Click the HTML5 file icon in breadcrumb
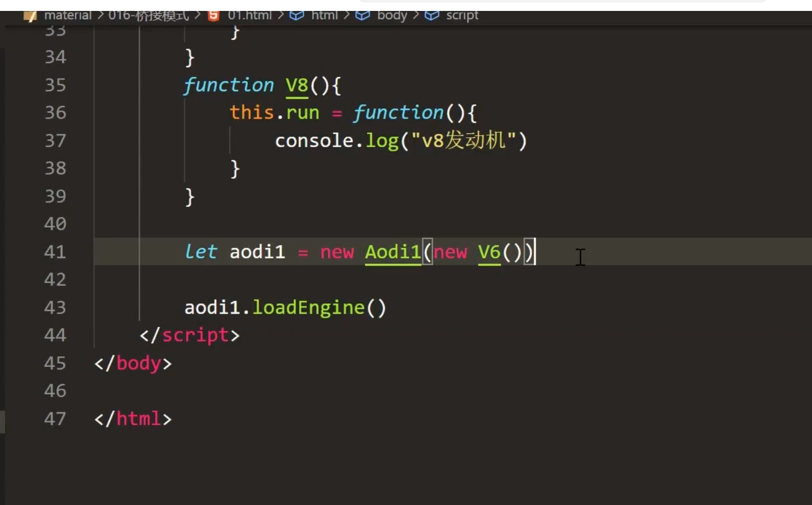Viewport: 812px width, 505px height. [x=214, y=15]
